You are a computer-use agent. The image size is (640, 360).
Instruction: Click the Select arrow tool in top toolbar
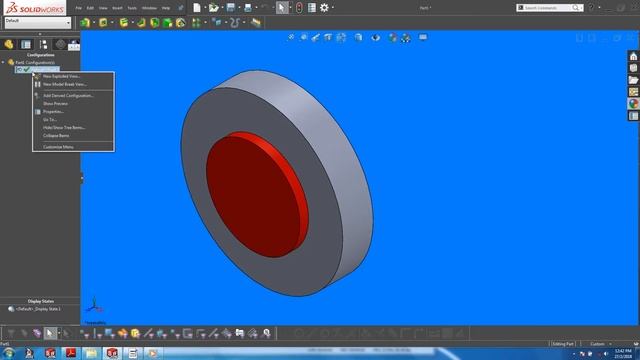282,7
